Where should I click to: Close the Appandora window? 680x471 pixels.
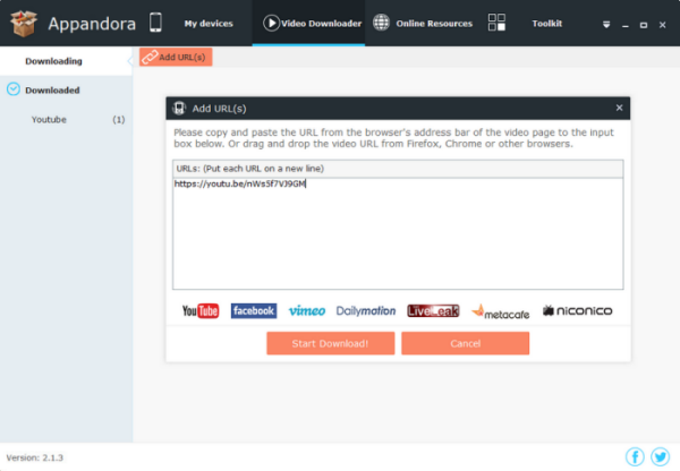pyautogui.click(x=662, y=25)
